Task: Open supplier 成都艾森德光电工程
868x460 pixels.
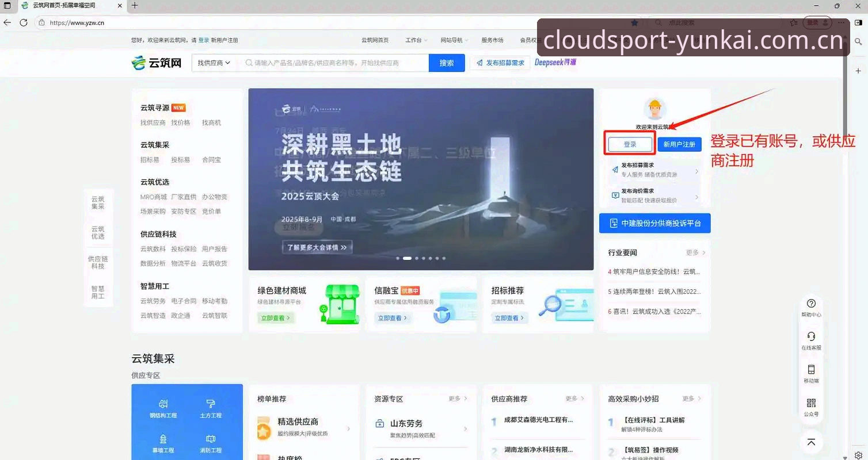Action: coord(538,420)
